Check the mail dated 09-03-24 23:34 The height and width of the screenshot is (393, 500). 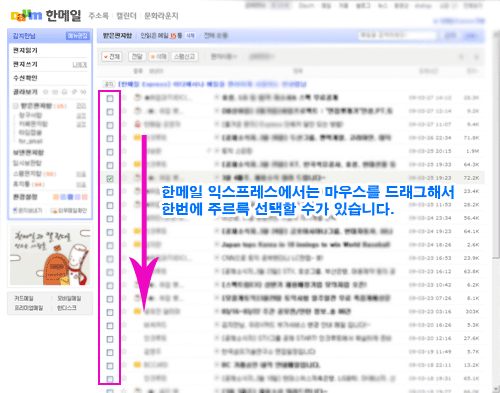tap(110, 219)
